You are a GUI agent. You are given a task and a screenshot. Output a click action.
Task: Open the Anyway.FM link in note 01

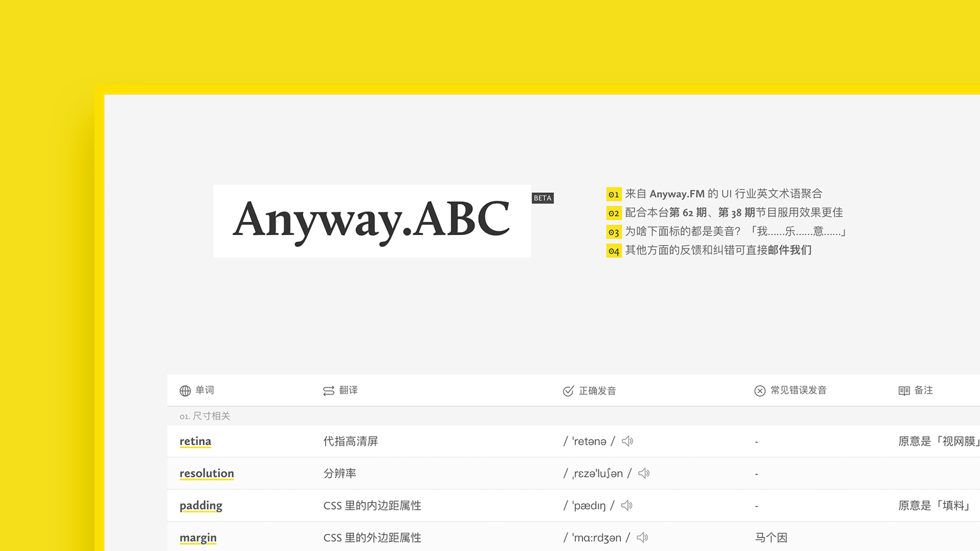pos(677,193)
